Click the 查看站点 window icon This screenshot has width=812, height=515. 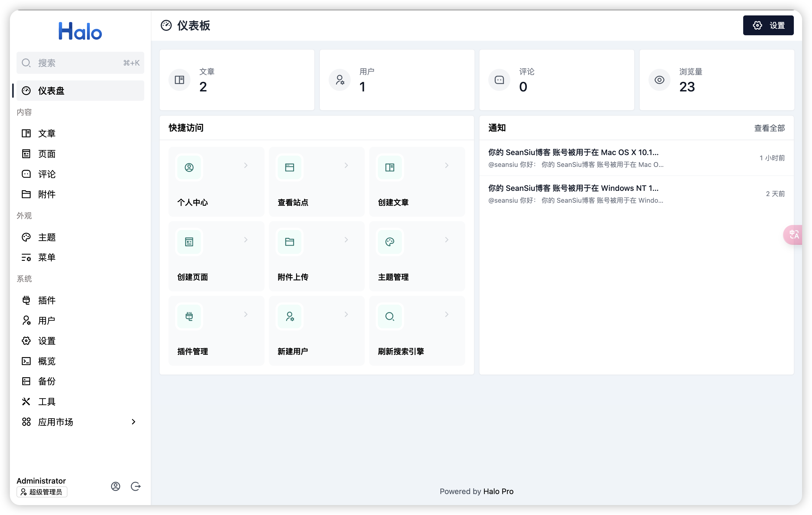point(290,167)
